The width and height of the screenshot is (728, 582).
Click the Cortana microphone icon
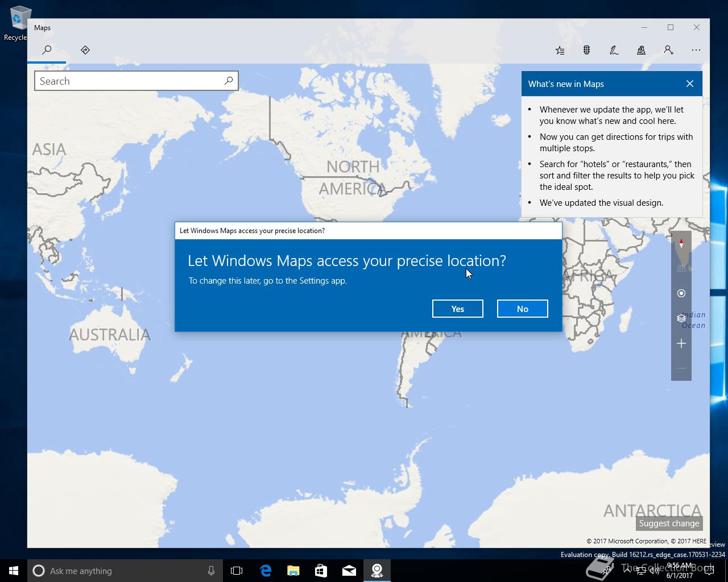click(211, 571)
